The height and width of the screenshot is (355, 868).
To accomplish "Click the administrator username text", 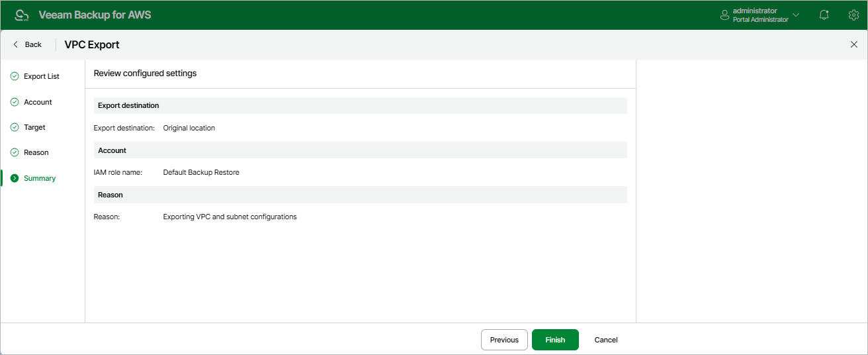I will [755, 11].
